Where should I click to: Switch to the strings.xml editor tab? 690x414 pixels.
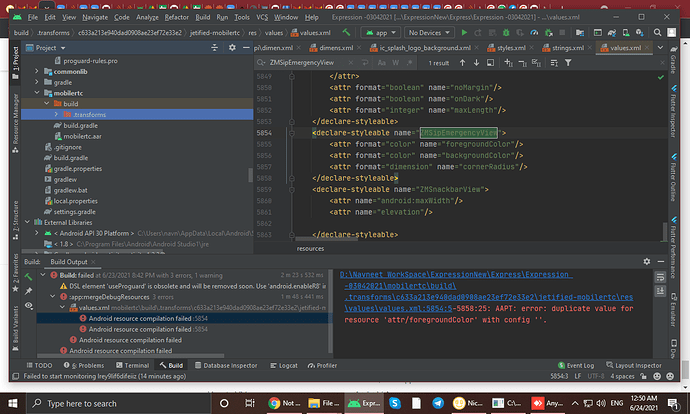pos(565,47)
